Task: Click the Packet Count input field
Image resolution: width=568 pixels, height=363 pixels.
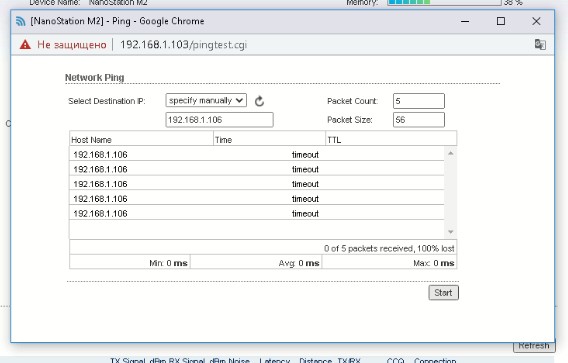Action: point(419,101)
